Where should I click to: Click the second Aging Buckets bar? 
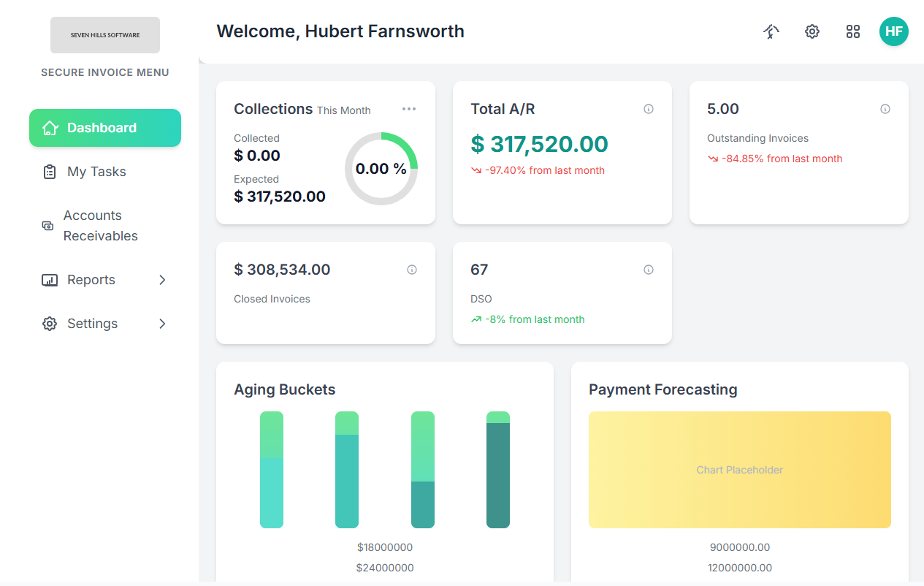click(x=347, y=470)
